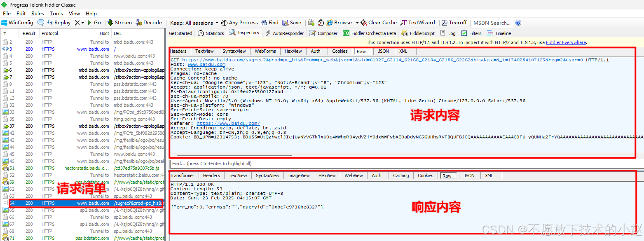
Task: Sort sessions by Protocol column
Action: click(x=50, y=33)
